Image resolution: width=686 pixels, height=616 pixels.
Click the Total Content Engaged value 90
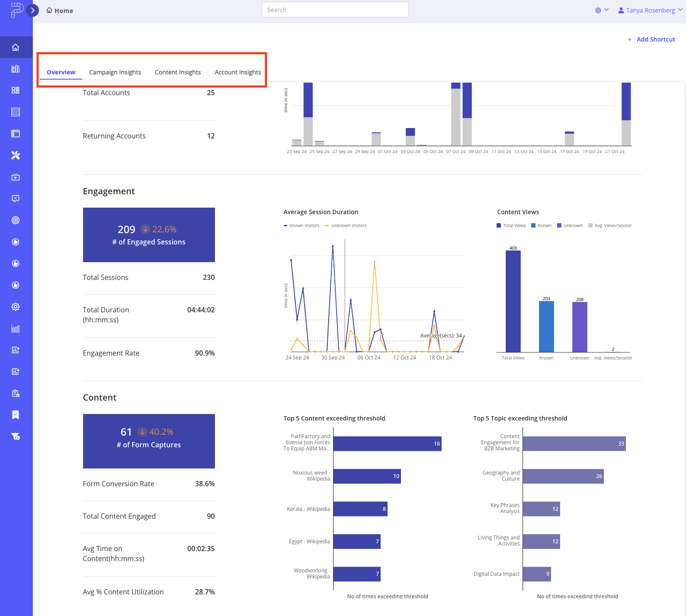tap(211, 516)
